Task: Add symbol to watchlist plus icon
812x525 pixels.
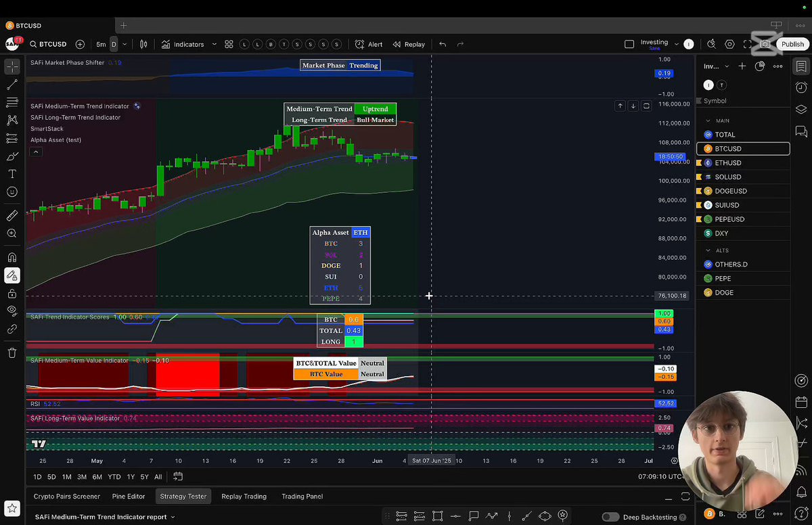Action: (742, 66)
